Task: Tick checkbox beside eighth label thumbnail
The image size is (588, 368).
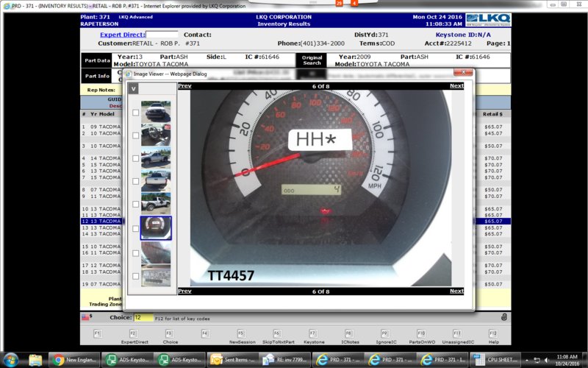Action: pyautogui.click(x=136, y=276)
